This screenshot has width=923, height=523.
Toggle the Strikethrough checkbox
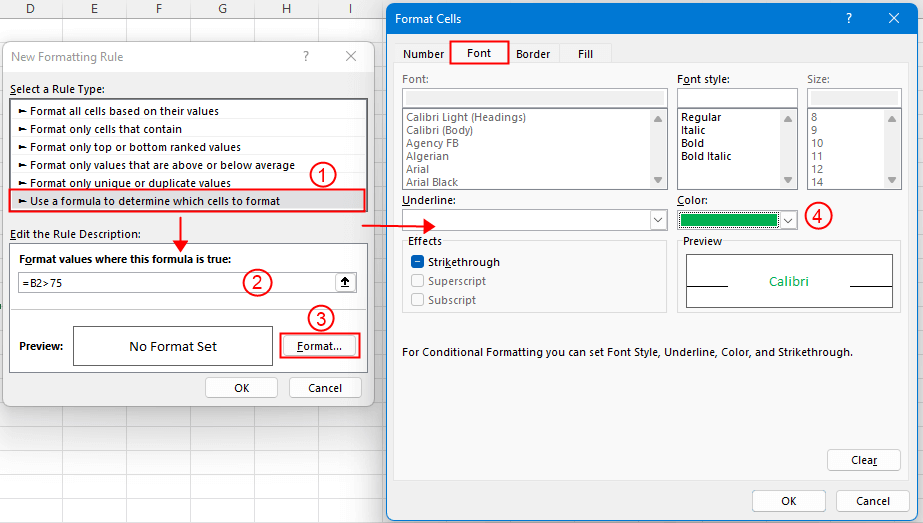(x=417, y=262)
